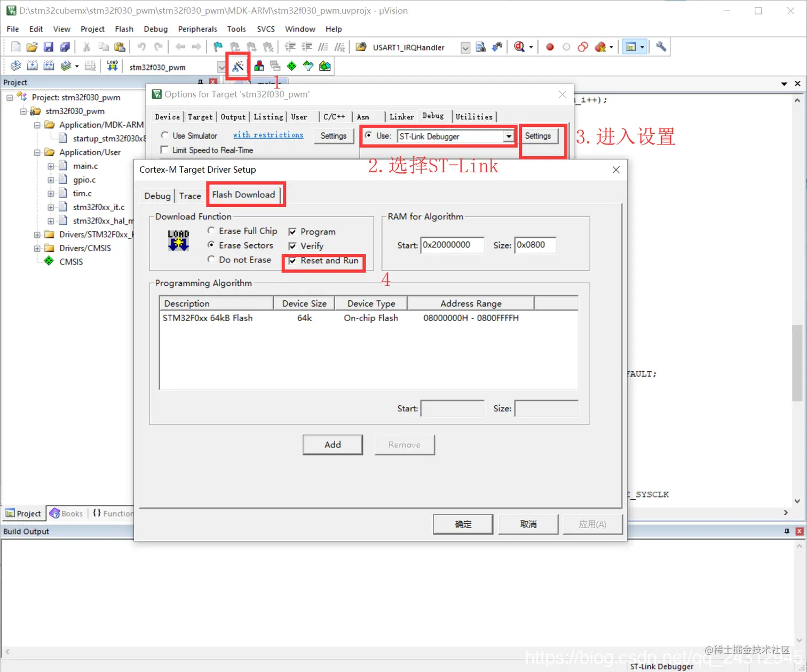The image size is (807, 672).
Task: Uncheck the Reset and Run checkbox
Action: pyautogui.click(x=292, y=261)
